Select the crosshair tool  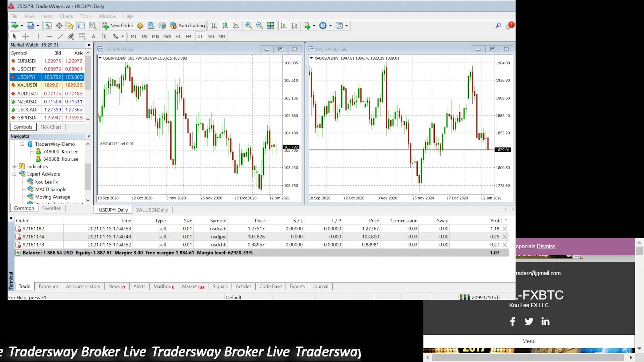[25, 36]
